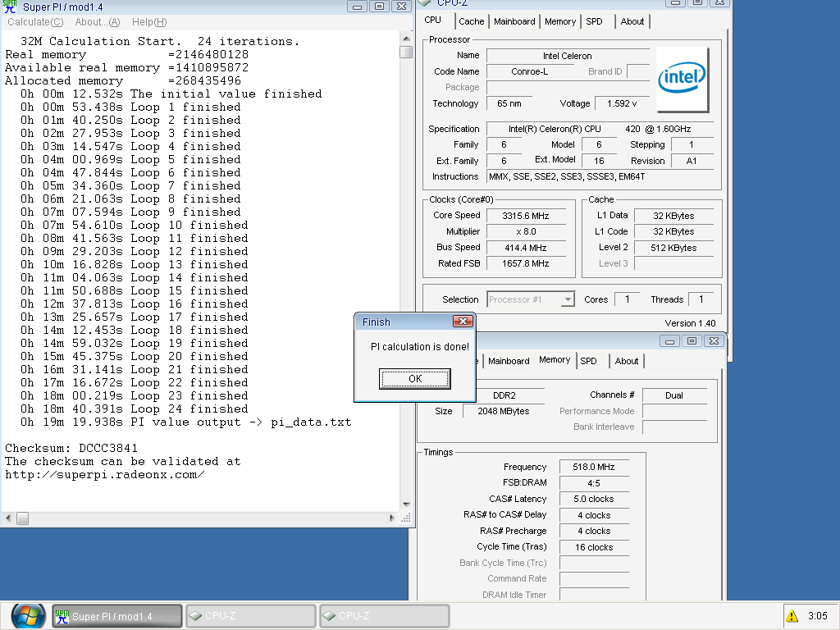Viewport: 840px width, 630px height.
Task: Click FSB:DRAM value 4:5
Action: coord(594,483)
